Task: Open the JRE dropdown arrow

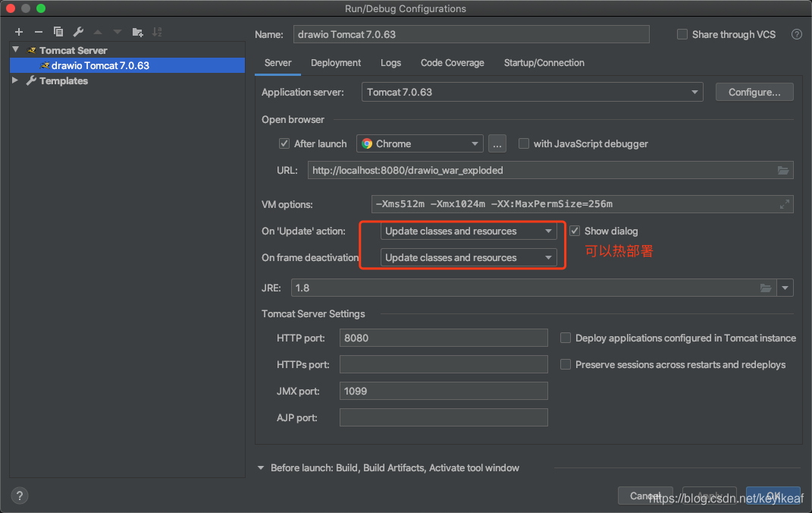Action: coord(785,288)
